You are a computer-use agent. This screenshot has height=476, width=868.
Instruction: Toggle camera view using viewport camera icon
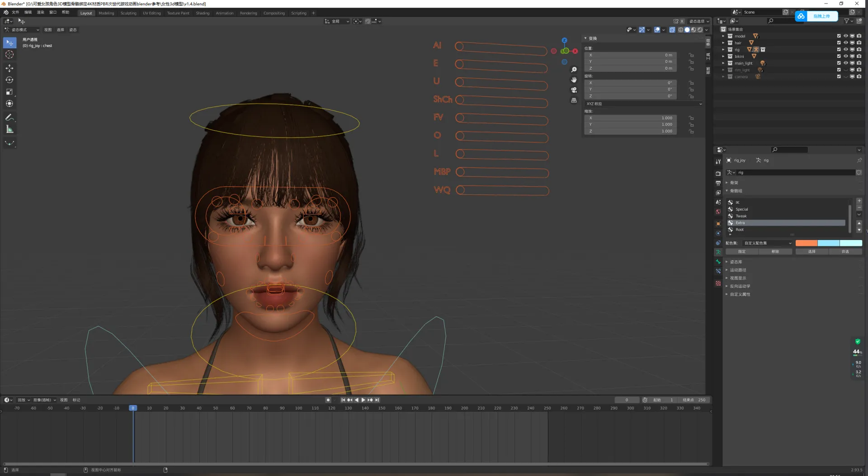574,90
